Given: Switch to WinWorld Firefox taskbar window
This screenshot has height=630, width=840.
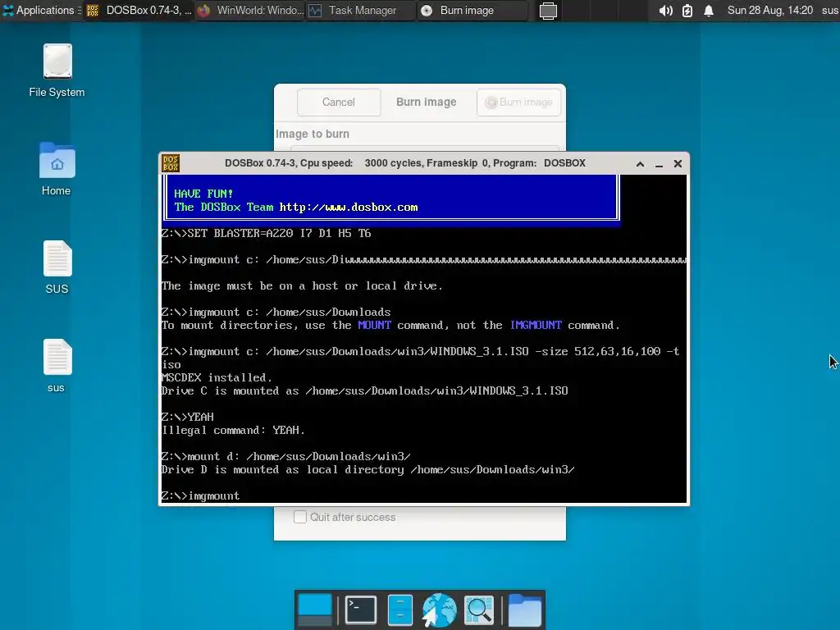Looking at the screenshot, I should tap(250, 10).
